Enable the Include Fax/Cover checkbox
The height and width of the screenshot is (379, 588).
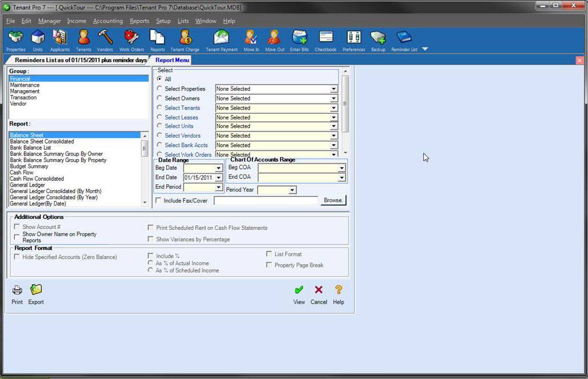[159, 200]
